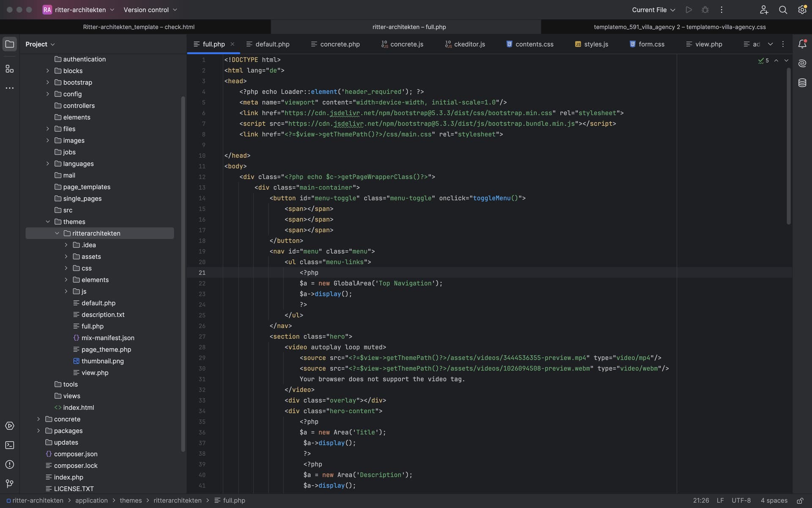812x508 pixels.
Task: Switch to the ckeditor.js tab
Action: click(465, 44)
